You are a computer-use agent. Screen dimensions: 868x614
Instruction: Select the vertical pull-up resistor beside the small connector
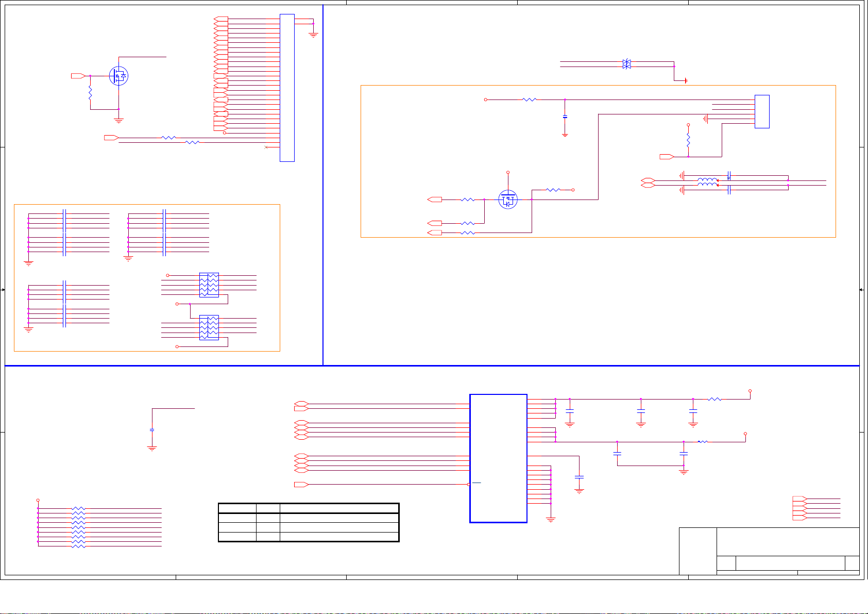pos(688,140)
